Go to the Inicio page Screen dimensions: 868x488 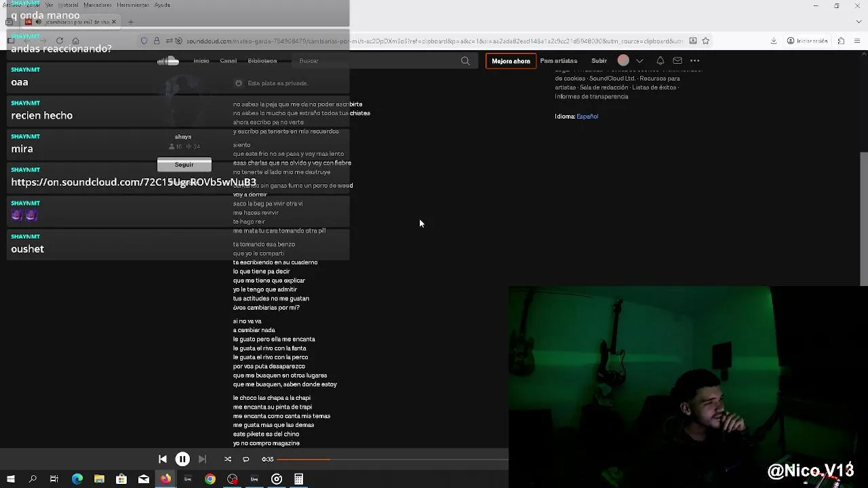[201, 61]
